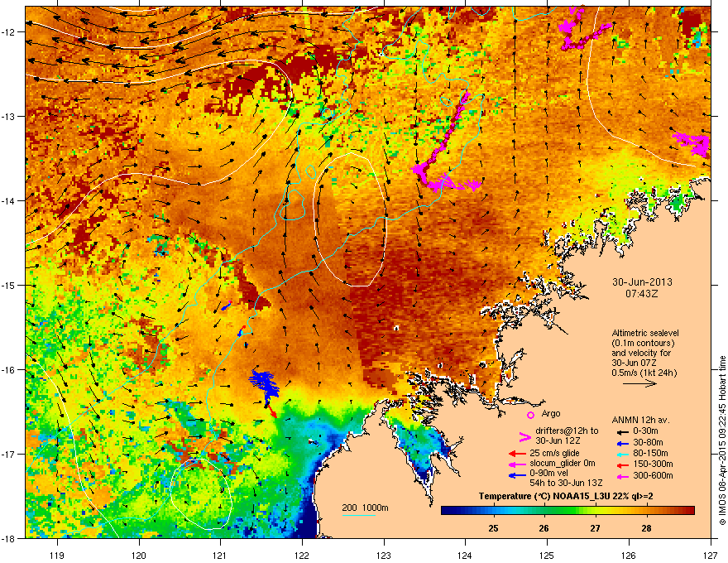Image resolution: width=728 pixels, height=563 pixels.
Task: Click the '07:43Z' time label
Action: 642,294
